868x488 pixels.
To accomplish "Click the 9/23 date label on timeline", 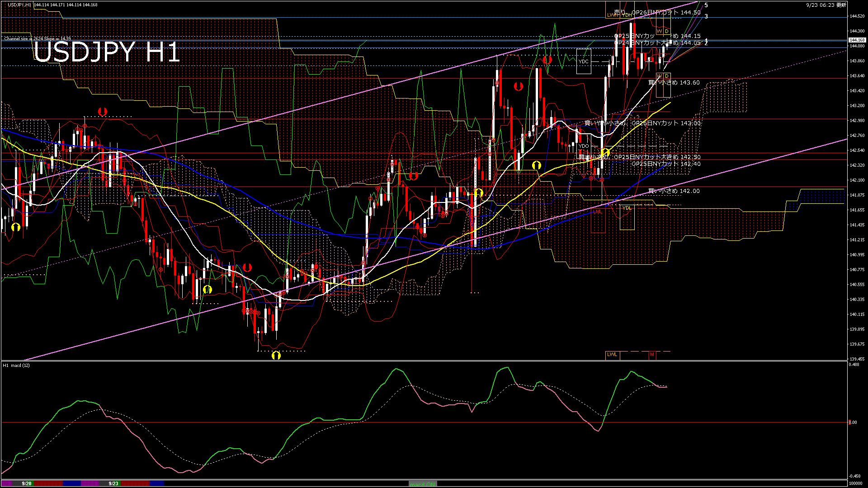I will click(113, 483).
